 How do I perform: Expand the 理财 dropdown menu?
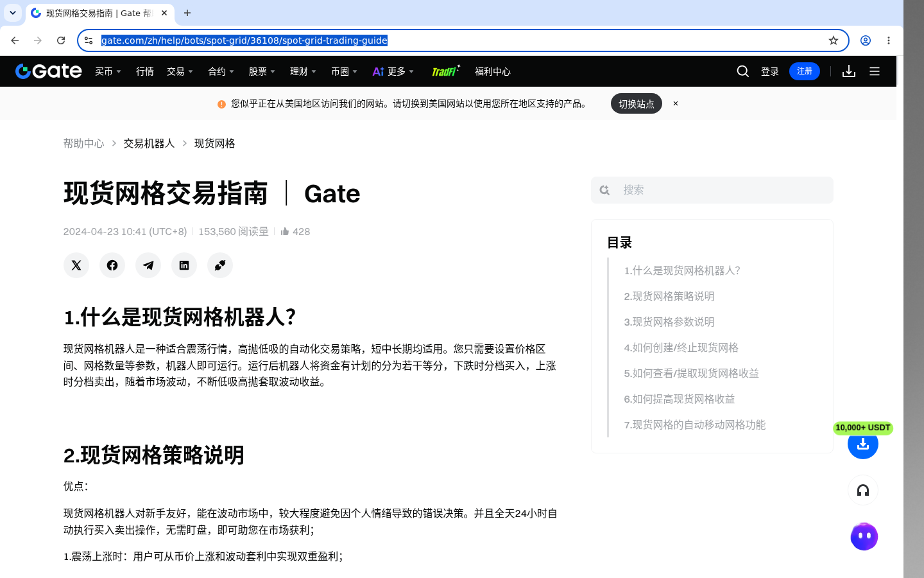pos(303,71)
